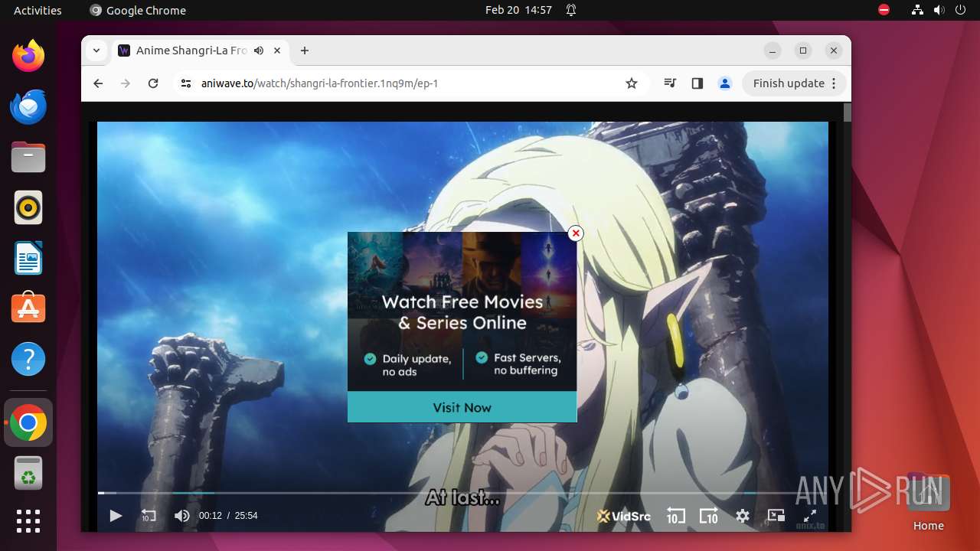The width and height of the screenshot is (980, 551).
Task: Open Ubuntu Software store
Action: 28,308
